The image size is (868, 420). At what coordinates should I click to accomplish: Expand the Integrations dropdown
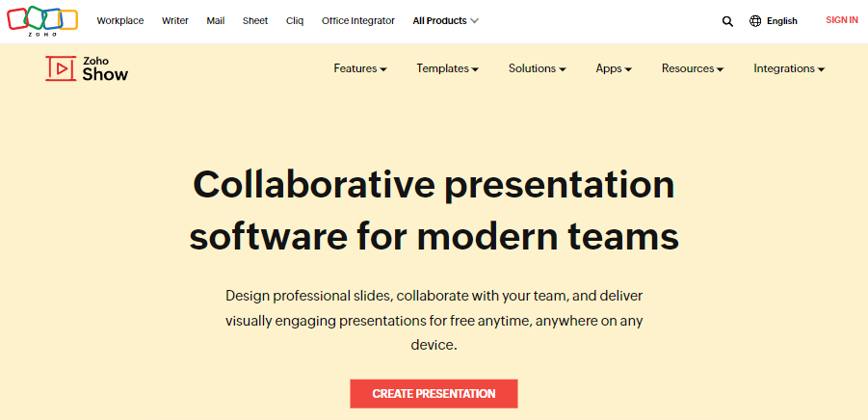pyautogui.click(x=789, y=69)
